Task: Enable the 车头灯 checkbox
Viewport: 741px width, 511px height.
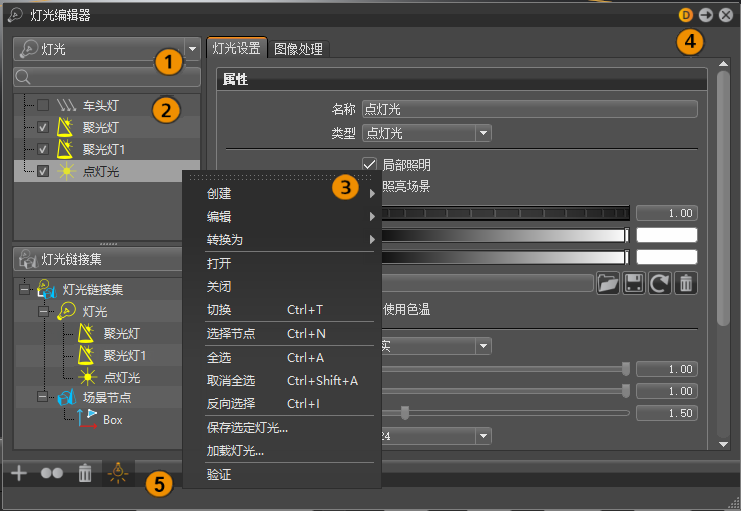Action: (x=43, y=105)
